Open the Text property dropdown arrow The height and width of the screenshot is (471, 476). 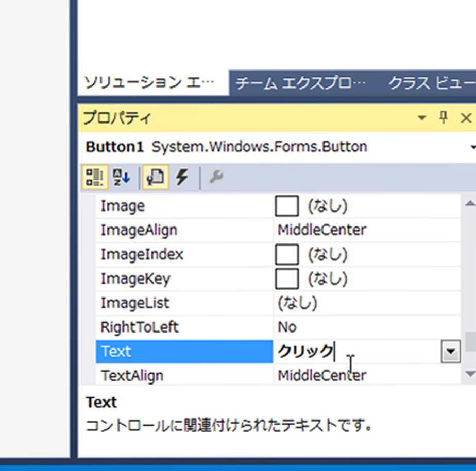click(x=450, y=352)
